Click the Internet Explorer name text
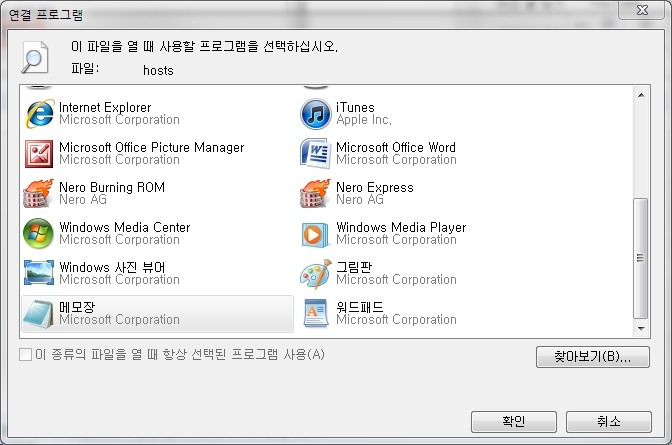672x445 pixels. pyautogui.click(x=105, y=107)
